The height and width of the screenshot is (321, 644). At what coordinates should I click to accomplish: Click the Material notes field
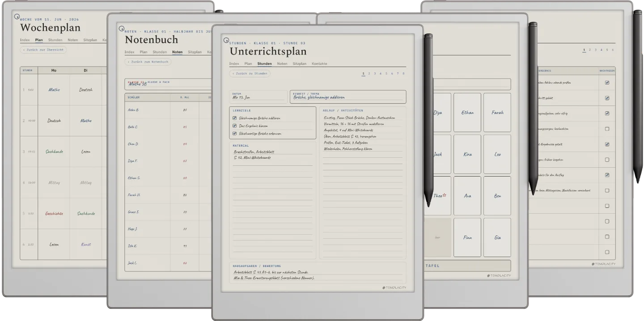(x=273, y=200)
